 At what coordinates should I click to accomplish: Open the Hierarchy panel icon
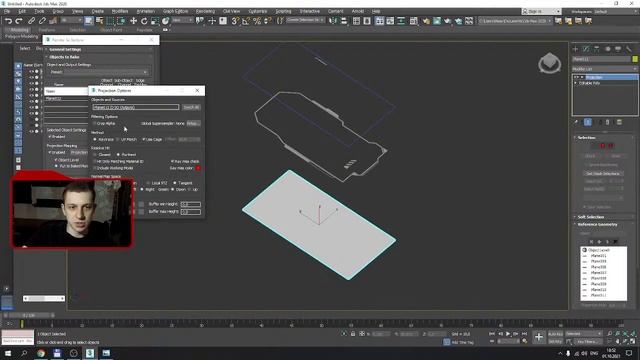point(597,49)
